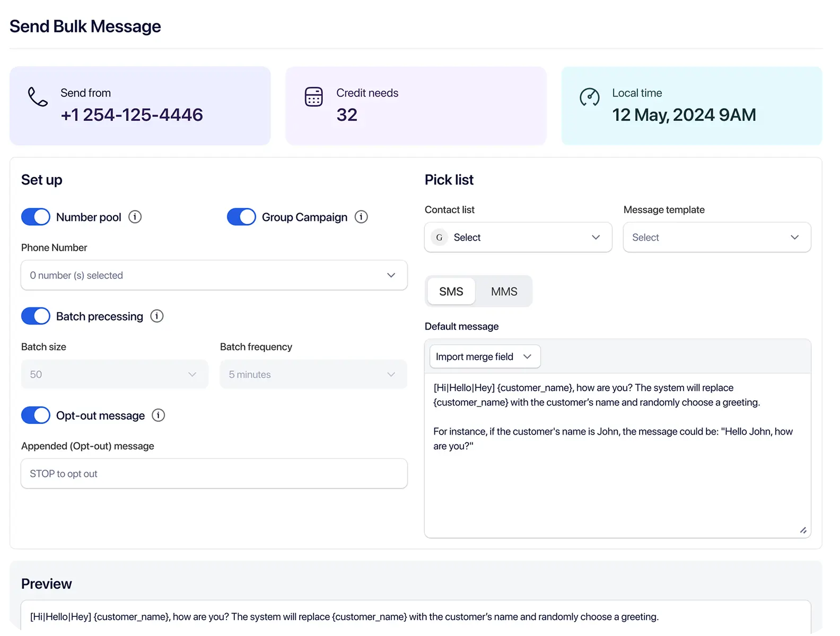The height and width of the screenshot is (636, 840).
Task: Open the Phone Number dropdown
Action: [214, 275]
